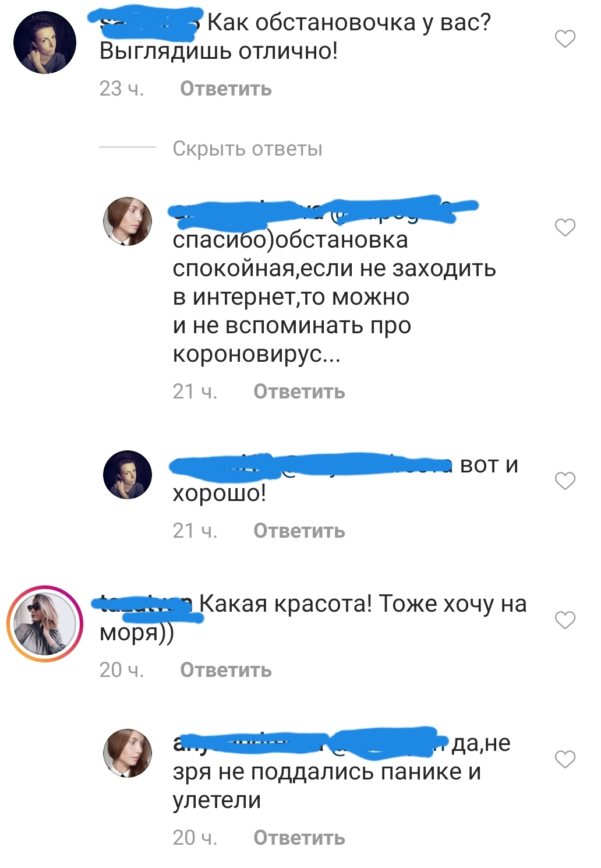Reply to the "улетели" comment
Screen dimensions: 601x868
(x=299, y=838)
